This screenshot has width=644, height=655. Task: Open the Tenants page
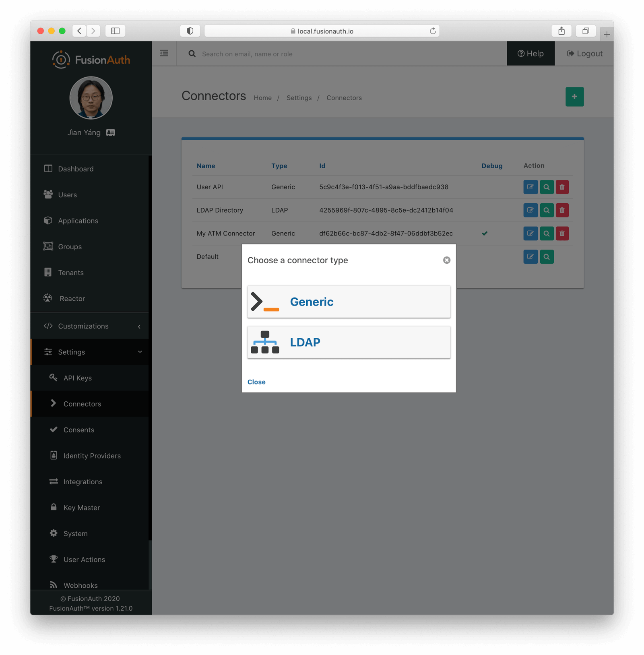pyautogui.click(x=90, y=273)
